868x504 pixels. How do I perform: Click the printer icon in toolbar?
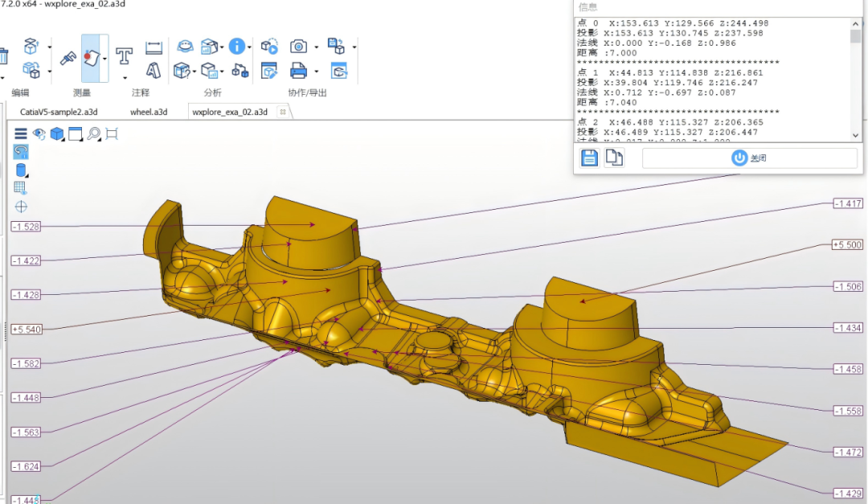point(298,70)
